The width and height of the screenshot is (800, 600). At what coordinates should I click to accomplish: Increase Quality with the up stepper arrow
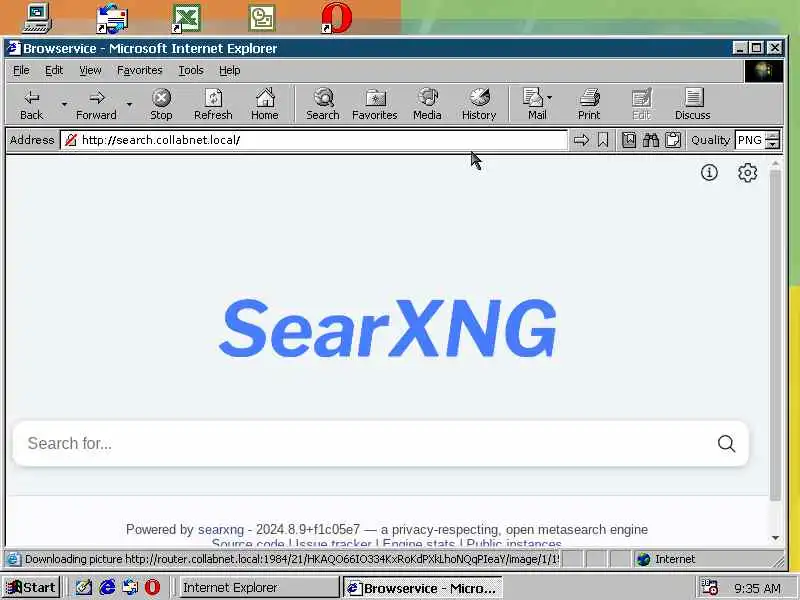click(773, 136)
